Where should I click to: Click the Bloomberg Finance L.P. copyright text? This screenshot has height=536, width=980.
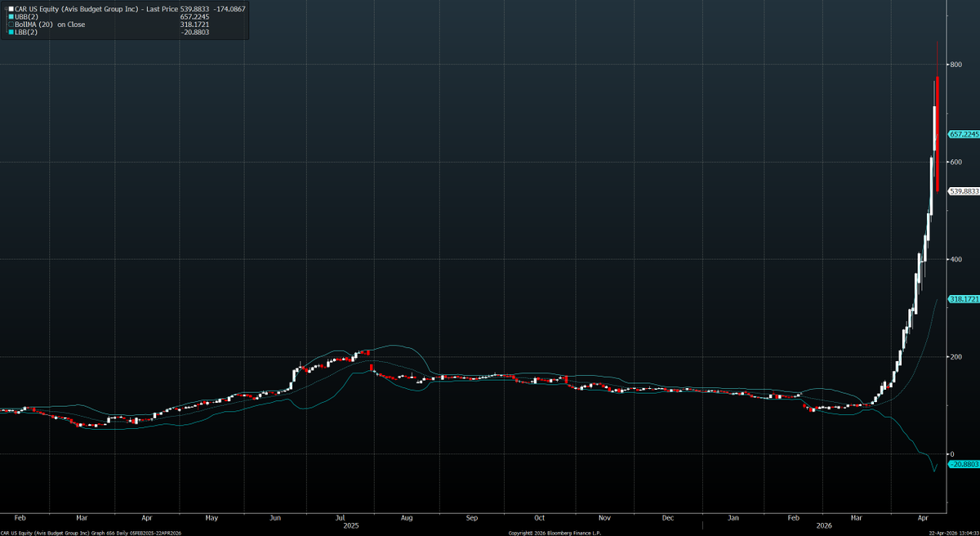(554, 533)
